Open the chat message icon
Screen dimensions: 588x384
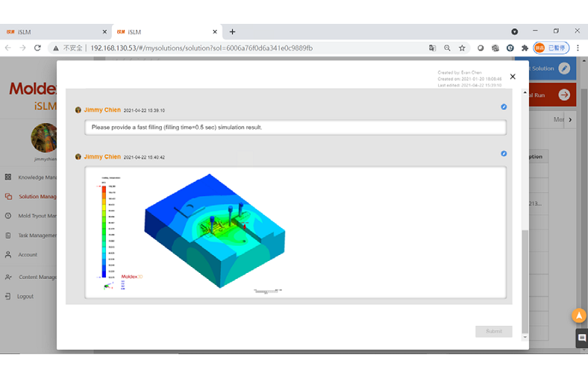pos(581,338)
